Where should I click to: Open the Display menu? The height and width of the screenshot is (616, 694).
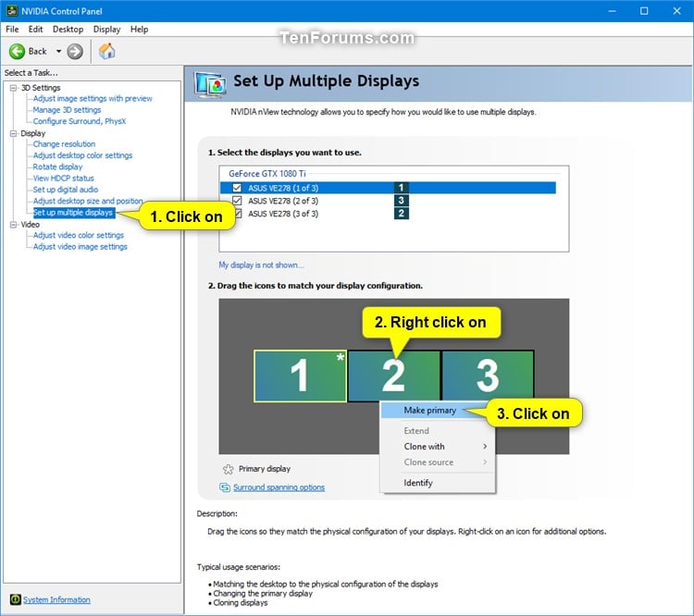(x=106, y=30)
